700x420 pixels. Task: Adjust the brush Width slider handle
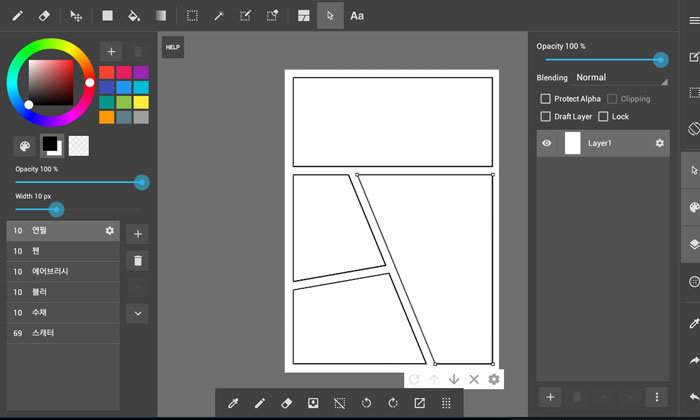[x=56, y=209]
